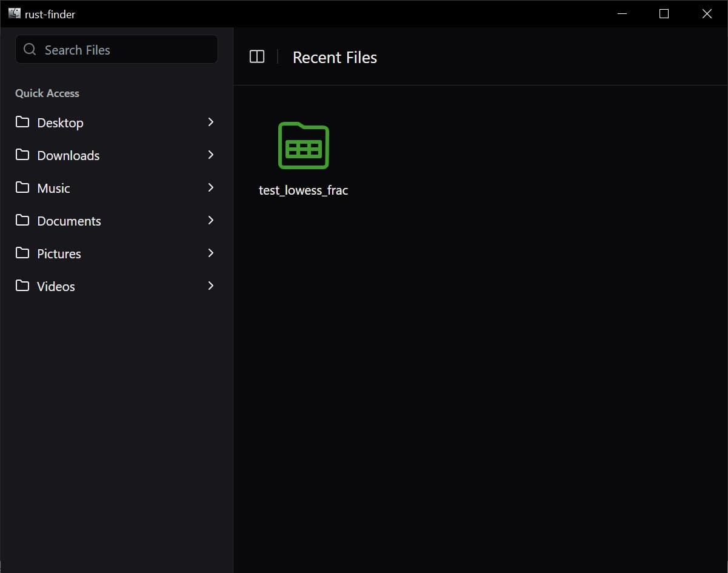Open Downloads in Quick Access
728x573 pixels.
pos(116,155)
